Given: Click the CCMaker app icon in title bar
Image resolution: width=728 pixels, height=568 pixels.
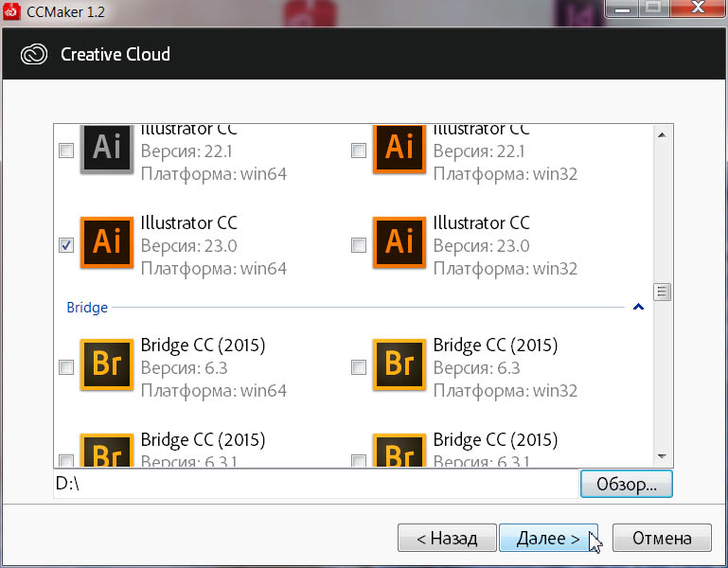Looking at the screenshot, I should click(x=11, y=11).
